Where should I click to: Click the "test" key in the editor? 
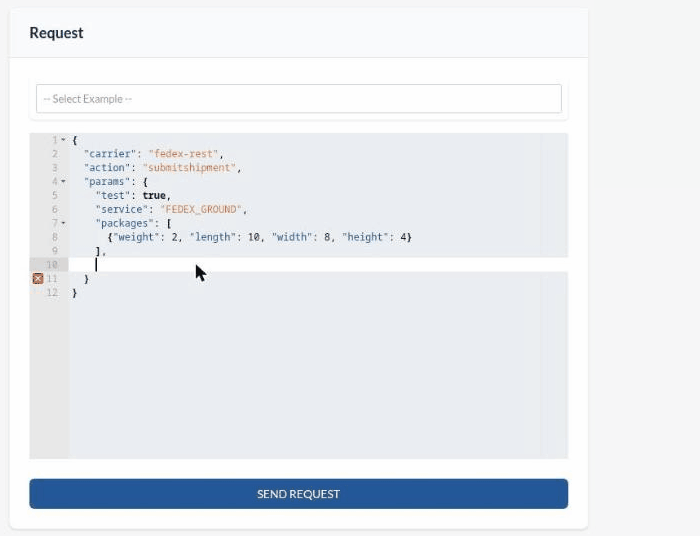(112, 195)
